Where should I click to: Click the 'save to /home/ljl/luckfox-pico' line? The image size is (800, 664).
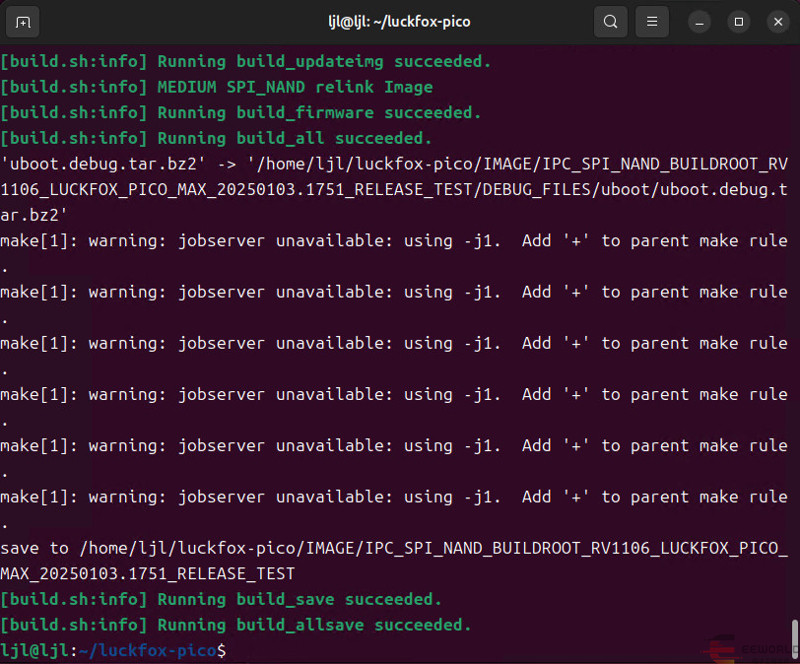coord(394,549)
